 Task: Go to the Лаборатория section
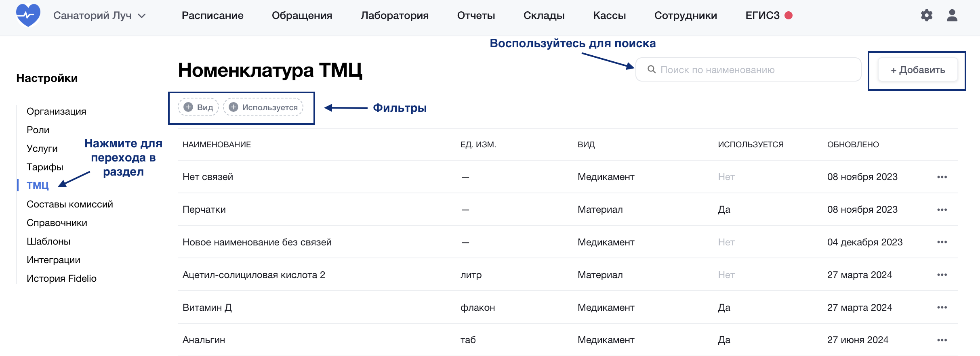(395, 16)
